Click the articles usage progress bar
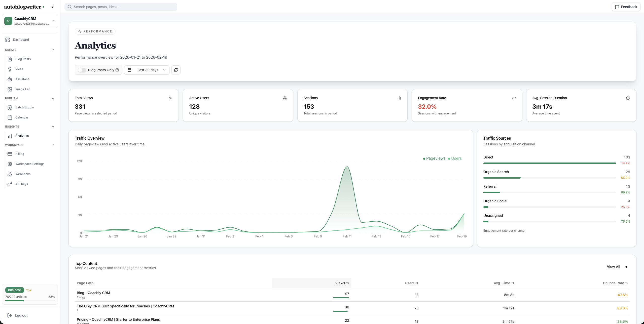 (30, 301)
